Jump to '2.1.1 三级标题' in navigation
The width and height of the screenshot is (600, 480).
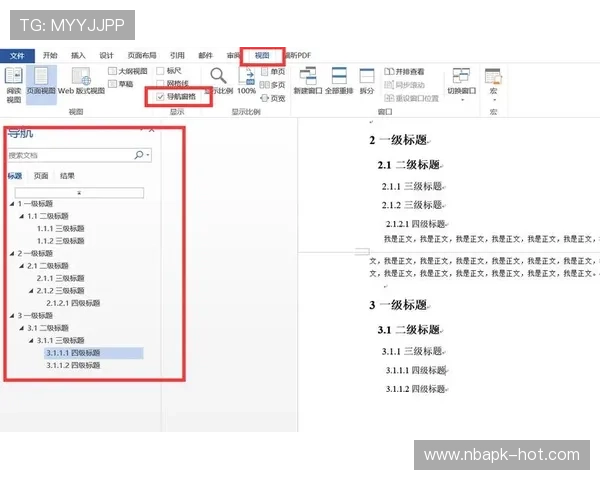click(60, 278)
